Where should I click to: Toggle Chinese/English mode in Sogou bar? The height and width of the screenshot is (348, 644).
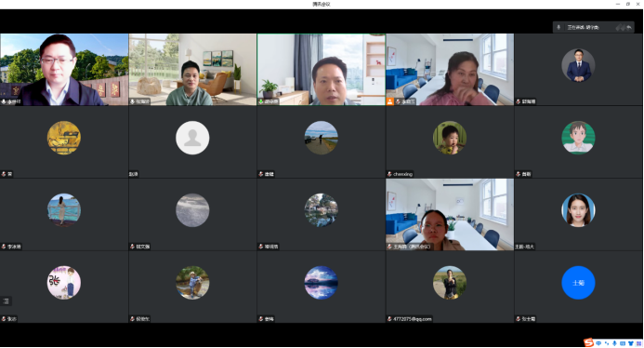tap(598, 343)
